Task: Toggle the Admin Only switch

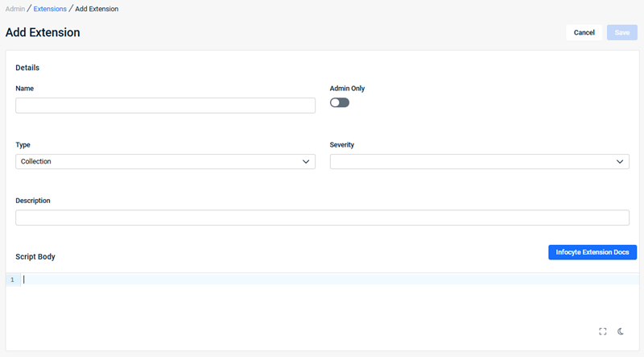Action: [340, 102]
